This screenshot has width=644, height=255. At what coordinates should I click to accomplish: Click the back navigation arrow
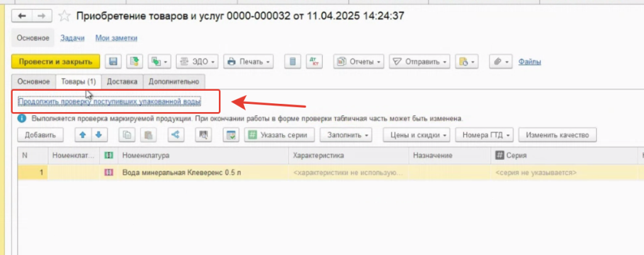pyautogui.click(x=23, y=15)
